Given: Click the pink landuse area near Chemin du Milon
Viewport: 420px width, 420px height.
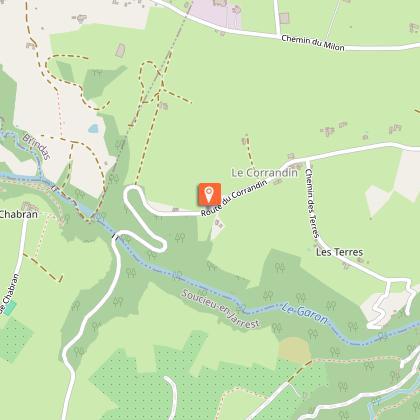Looking at the screenshot, I should pos(215,13).
